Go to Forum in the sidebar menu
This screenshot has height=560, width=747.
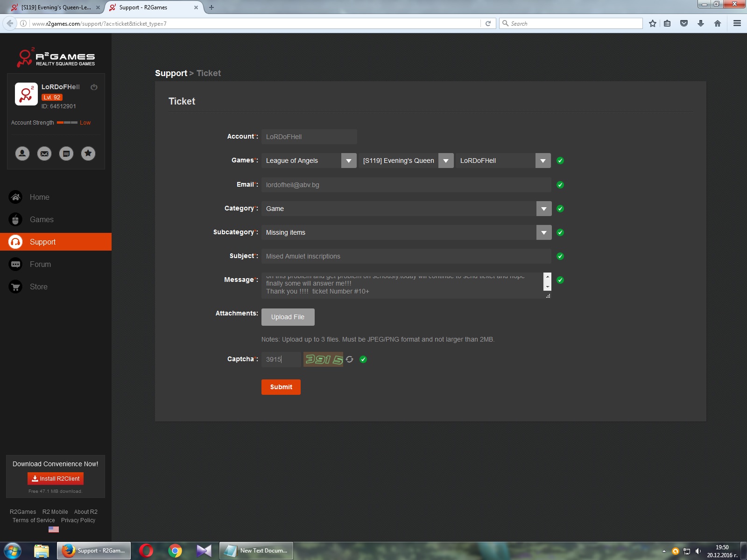click(x=40, y=264)
